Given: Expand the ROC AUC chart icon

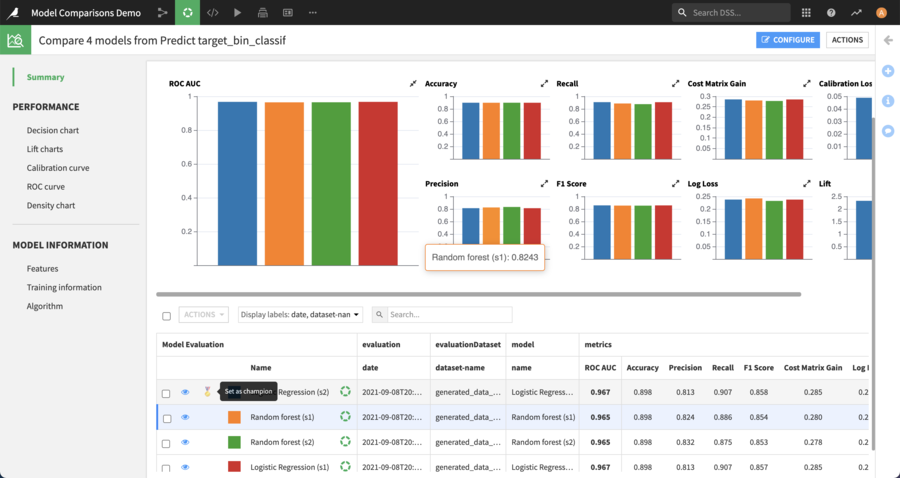Looking at the screenshot, I should [x=413, y=84].
